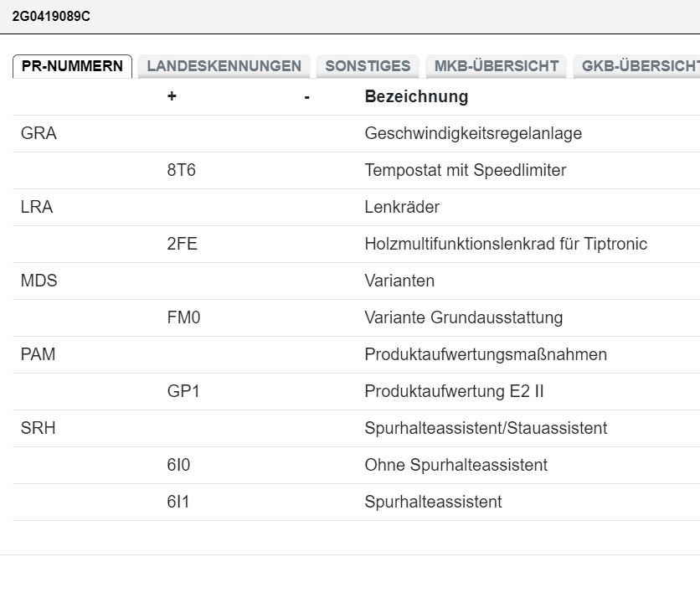Click PR number 2FE
Viewport: 700px width, 593px height.
(183, 244)
